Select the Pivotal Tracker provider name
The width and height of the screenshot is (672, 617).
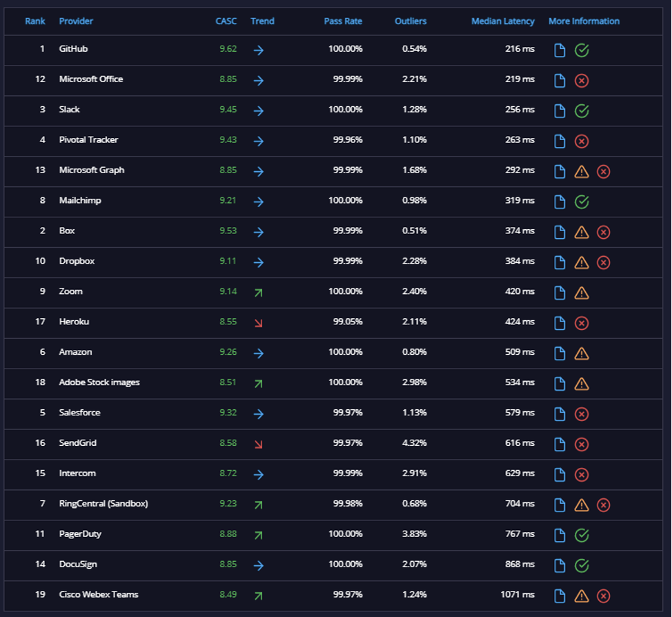point(88,140)
